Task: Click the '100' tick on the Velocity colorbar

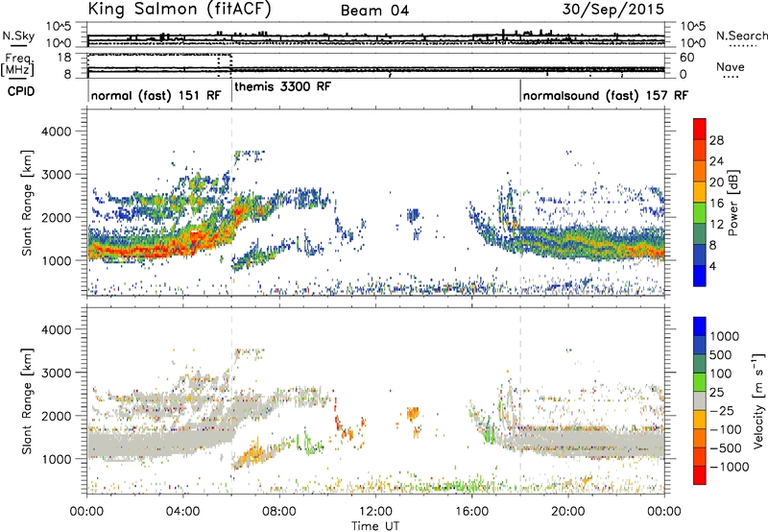Action: point(721,374)
